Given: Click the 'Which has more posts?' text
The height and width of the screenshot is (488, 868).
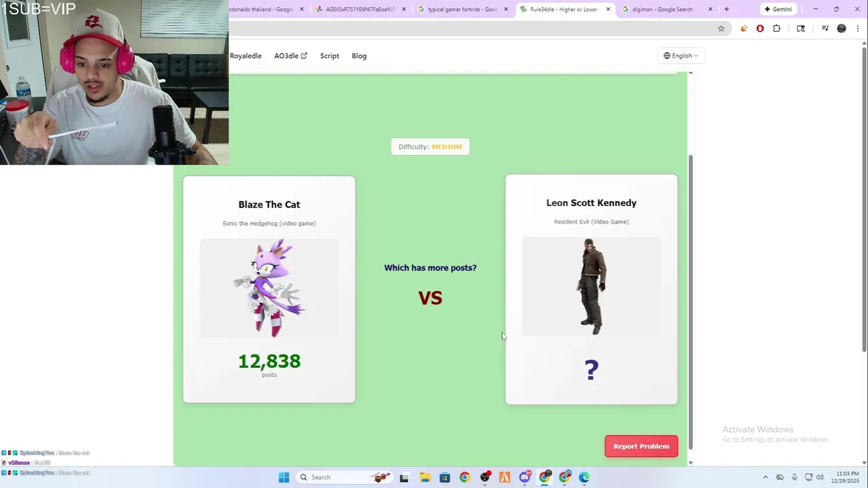Looking at the screenshot, I should [430, 268].
